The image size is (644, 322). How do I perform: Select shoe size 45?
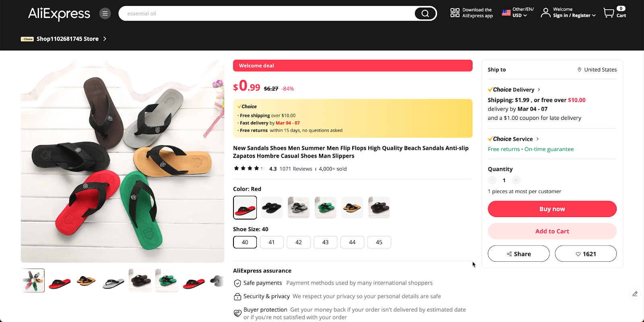tap(378, 242)
